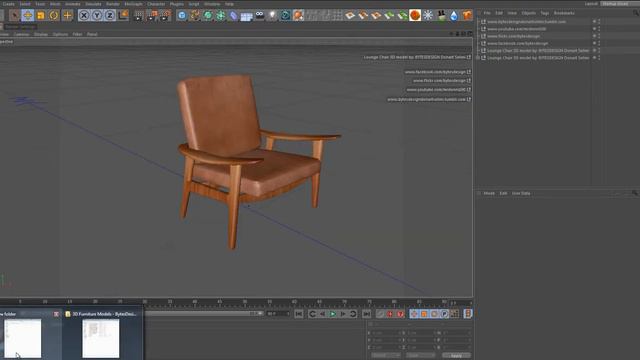Image resolution: width=640 pixels, height=360 pixels.
Task: Open Tags menu in Object Manager
Action: [544, 13]
